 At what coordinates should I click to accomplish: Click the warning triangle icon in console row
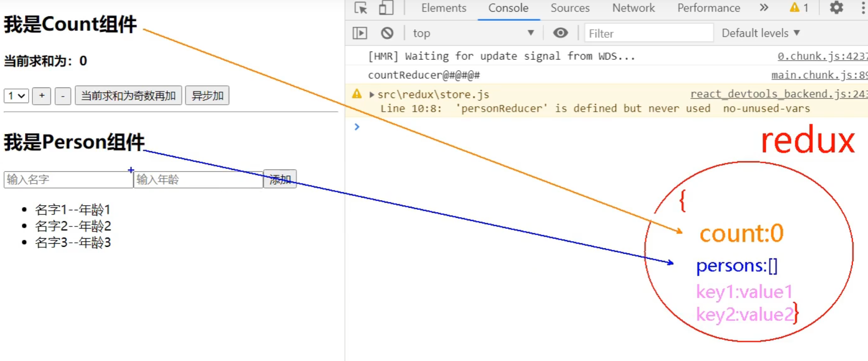357,94
